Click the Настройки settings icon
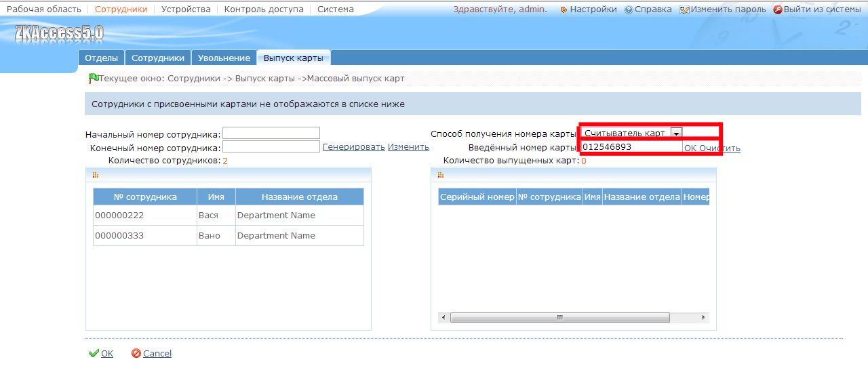 (x=564, y=10)
